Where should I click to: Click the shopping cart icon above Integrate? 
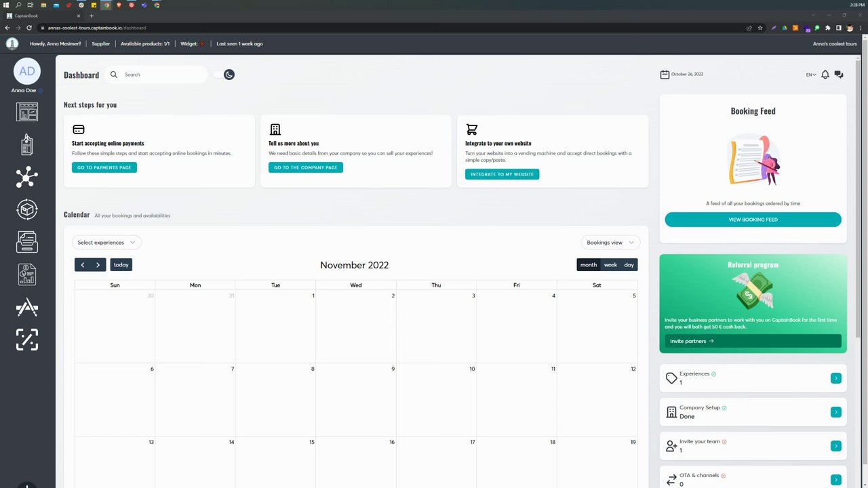(472, 129)
